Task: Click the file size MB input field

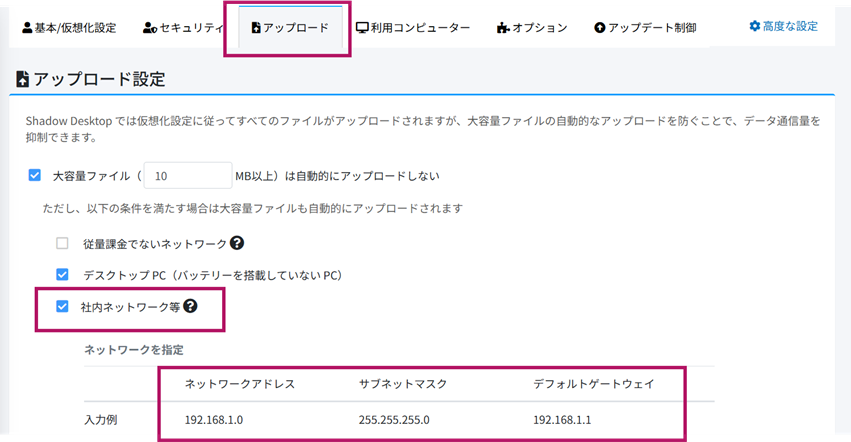Action: pyautogui.click(x=188, y=175)
